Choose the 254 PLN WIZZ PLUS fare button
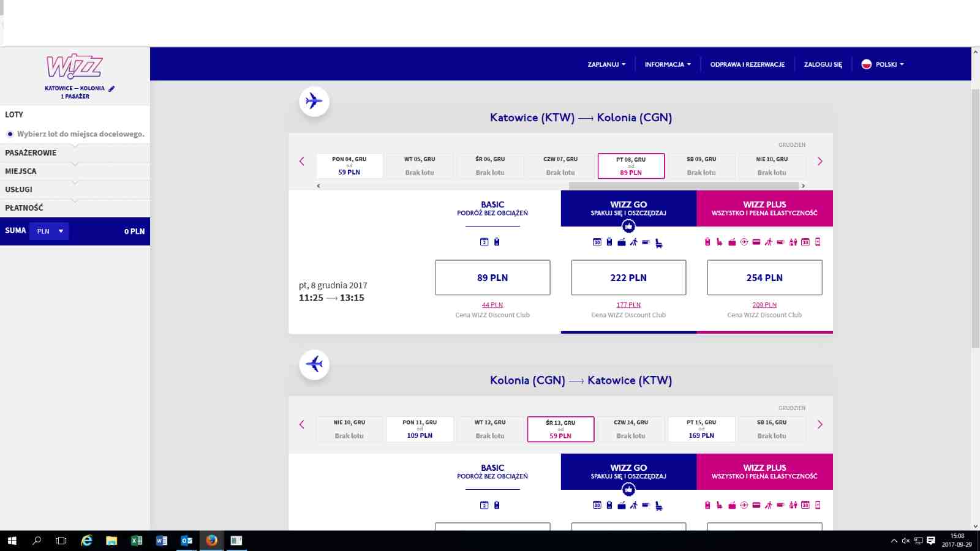 tap(764, 277)
